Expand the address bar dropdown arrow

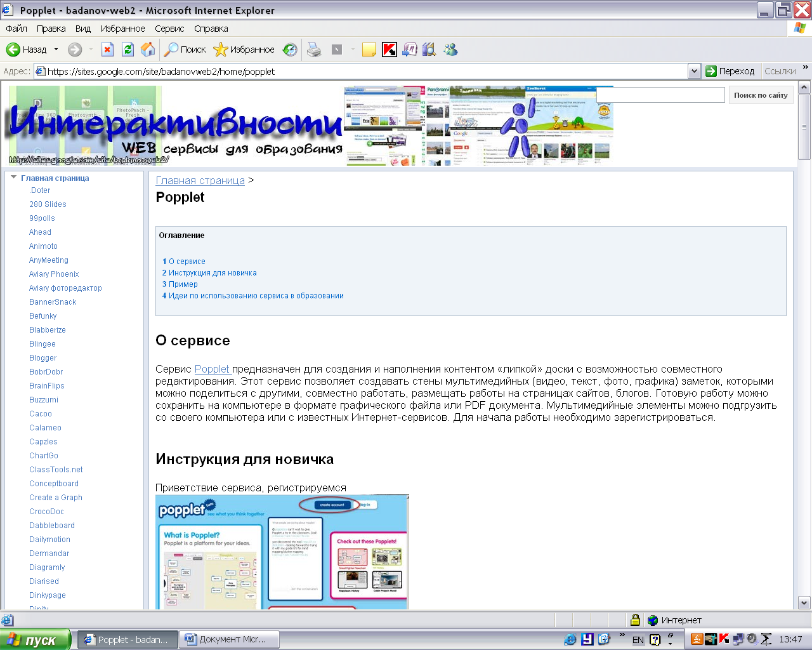pyautogui.click(x=694, y=71)
